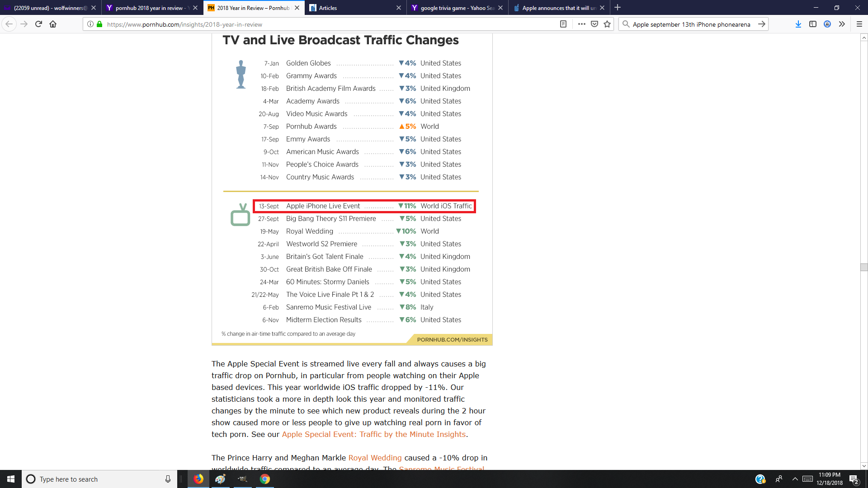The width and height of the screenshot is (868, 488).
Task: Open Firefox from the taskbar
Action: coord(198,479)
